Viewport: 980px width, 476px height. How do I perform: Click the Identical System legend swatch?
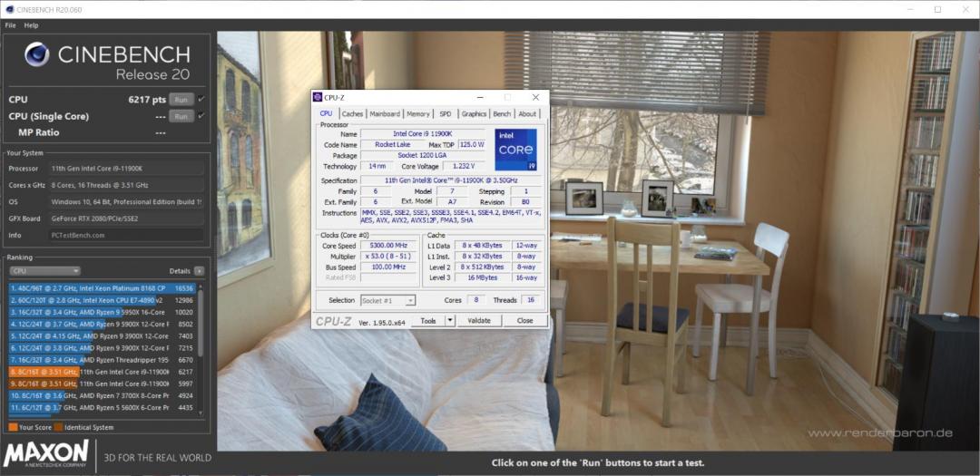point(58,427)
